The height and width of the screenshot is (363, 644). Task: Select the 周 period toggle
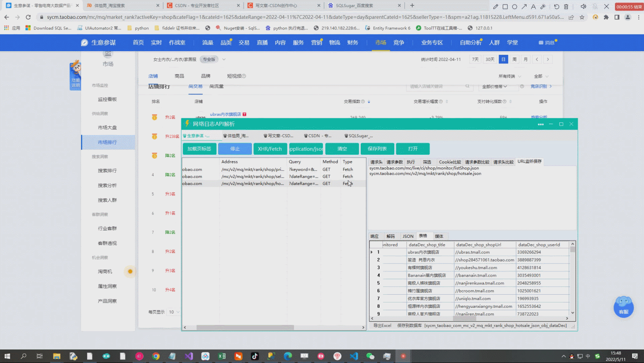[x=515, y=59]
